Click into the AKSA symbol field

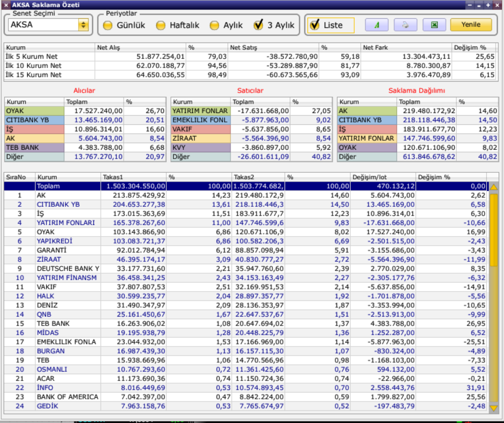click(x=43, y=25)
